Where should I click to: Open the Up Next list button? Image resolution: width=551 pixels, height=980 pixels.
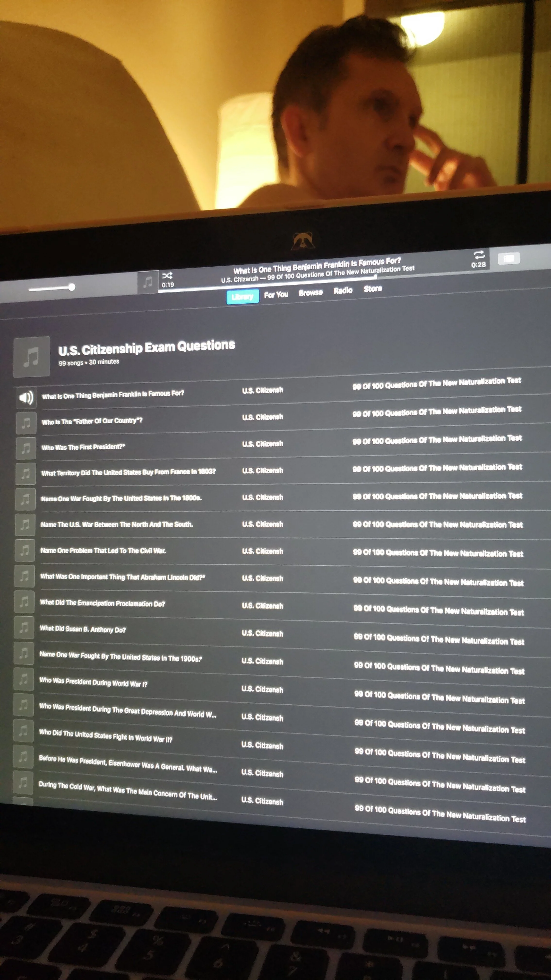tap(508, 259)
